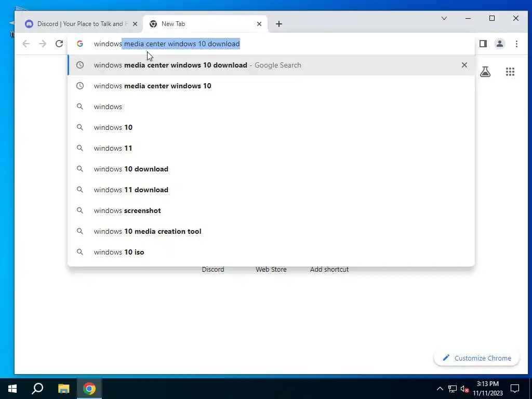Show hidden tray icons
Viewport: 532px width, 399px height.
point(440,389)
